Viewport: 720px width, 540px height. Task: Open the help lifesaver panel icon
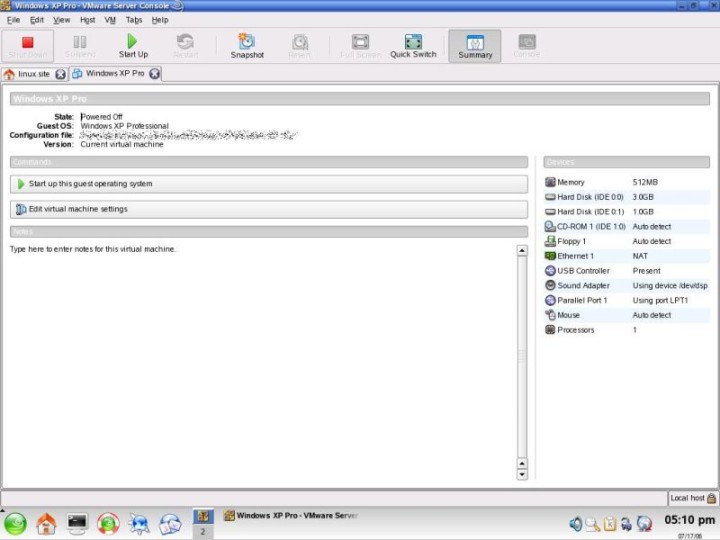coord(108,524)
